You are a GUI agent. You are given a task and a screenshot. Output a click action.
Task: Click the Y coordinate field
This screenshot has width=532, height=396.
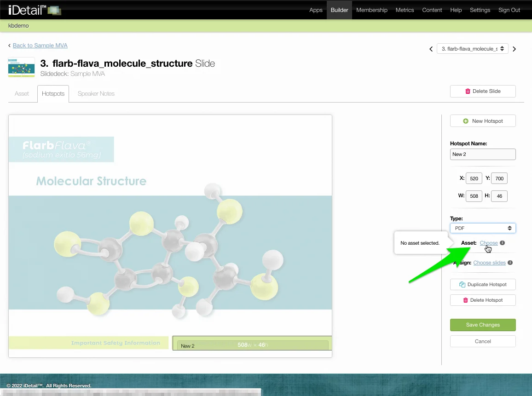click(x=499, y=178)
